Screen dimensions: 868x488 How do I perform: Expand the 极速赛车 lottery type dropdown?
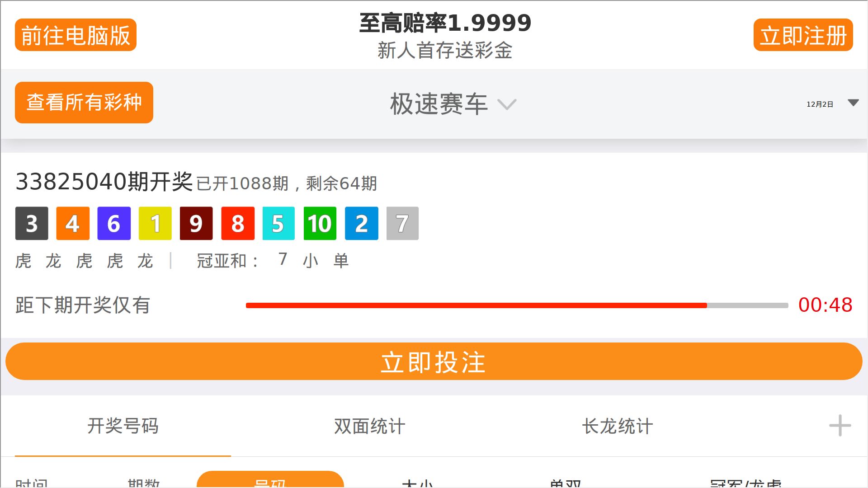coord(453,104)
